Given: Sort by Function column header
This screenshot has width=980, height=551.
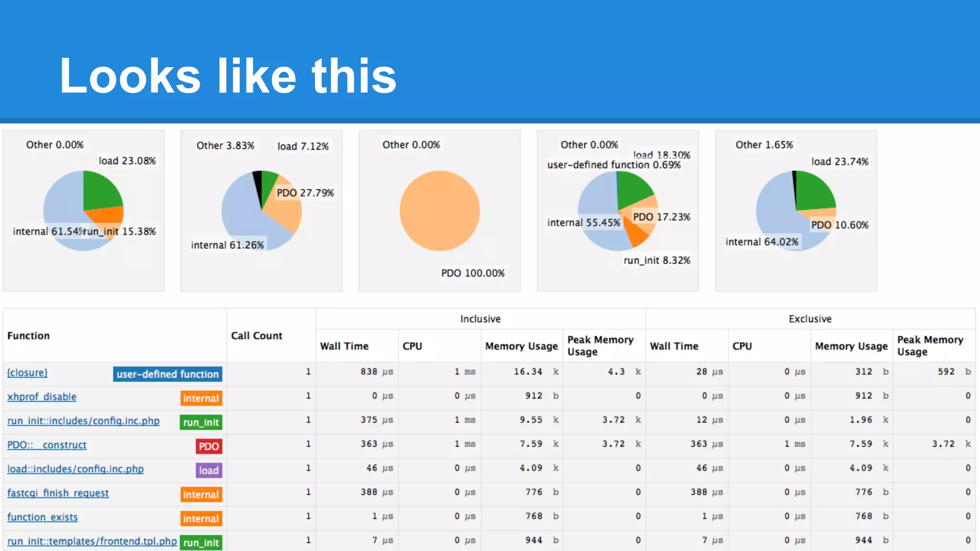Looking at the screenshot, I should point(29,336).
